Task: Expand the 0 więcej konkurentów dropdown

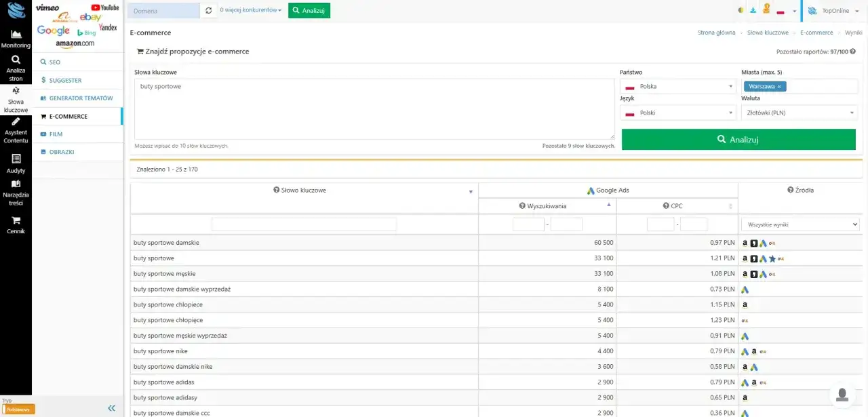Action: click(x=251, y=11)
